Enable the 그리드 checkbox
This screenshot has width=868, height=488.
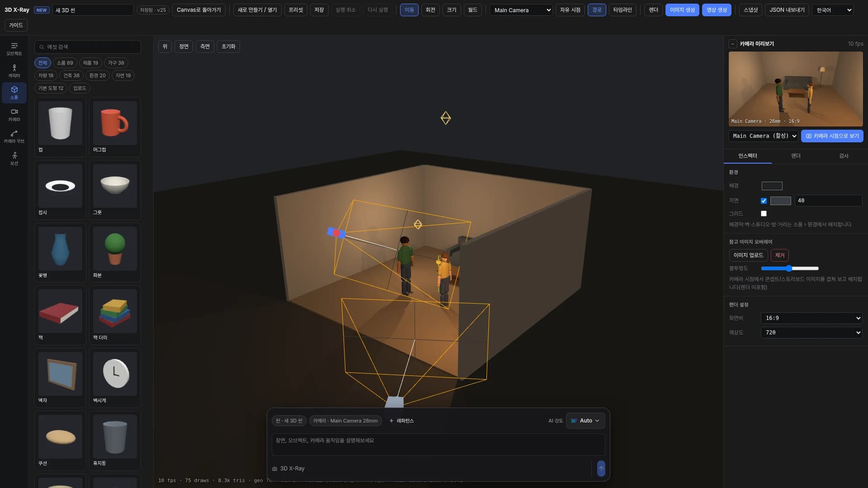tap(764, 213)
